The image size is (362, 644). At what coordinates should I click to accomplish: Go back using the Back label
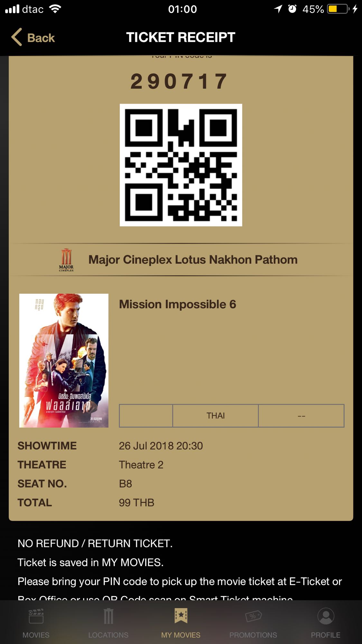pyautogui.click(x=41, y=38)
